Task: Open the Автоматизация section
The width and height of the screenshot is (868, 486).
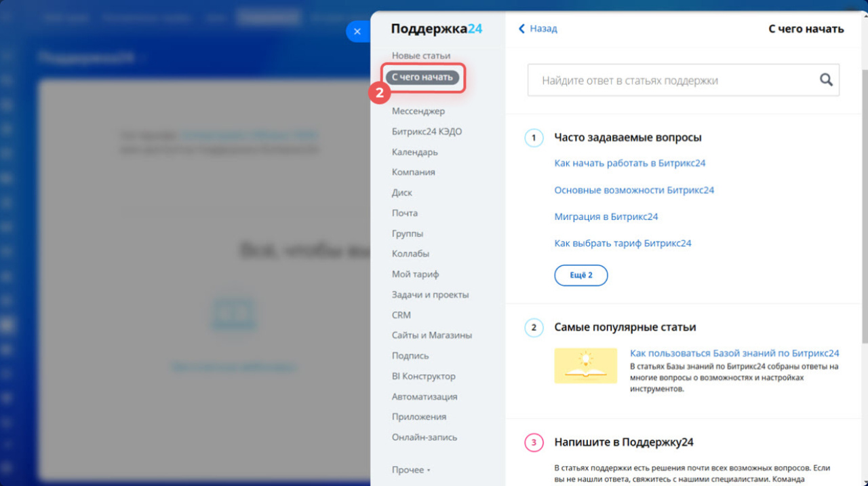Action: [x=425, y=396]
